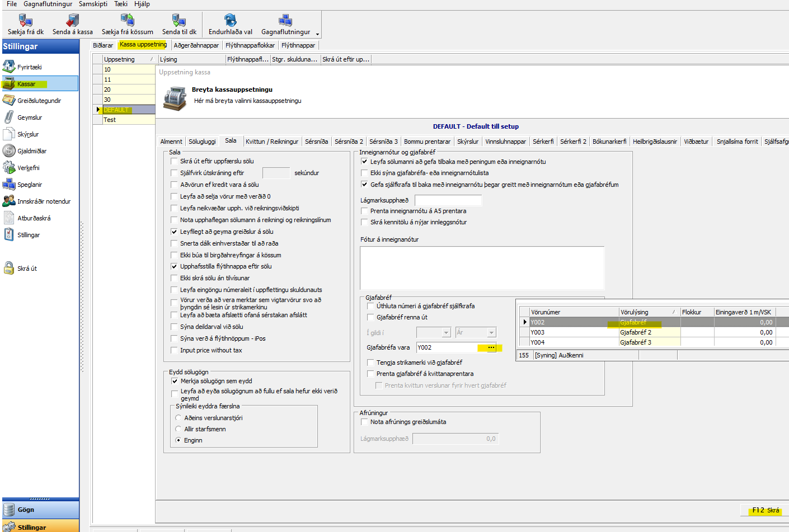This screenshot has width=789, height=532.
Task: Open the Gagnaflutningur toolbar overflow arrow
Action: click(x=317, y=34)
